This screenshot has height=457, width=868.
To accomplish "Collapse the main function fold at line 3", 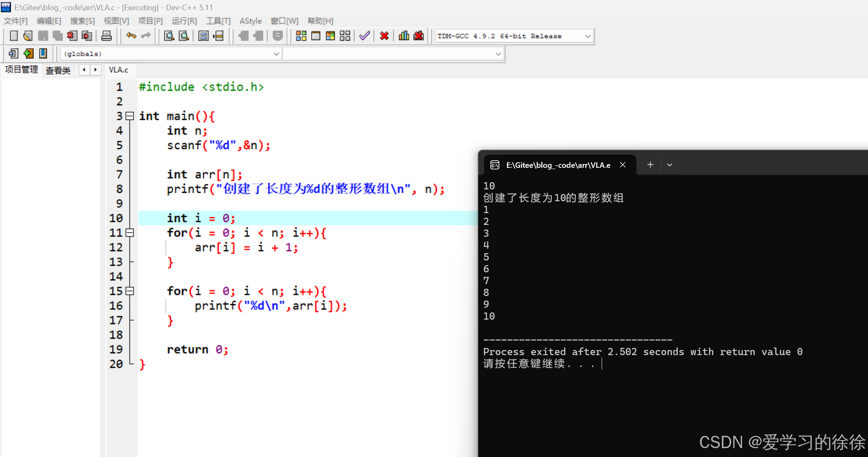I will point(130,116).
